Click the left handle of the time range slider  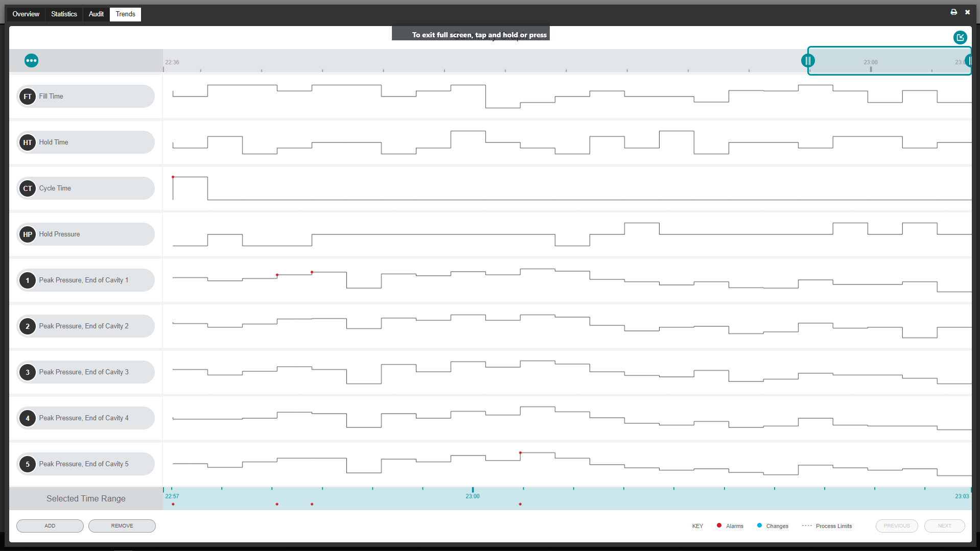pyautogui.click(x=808, y=61)
